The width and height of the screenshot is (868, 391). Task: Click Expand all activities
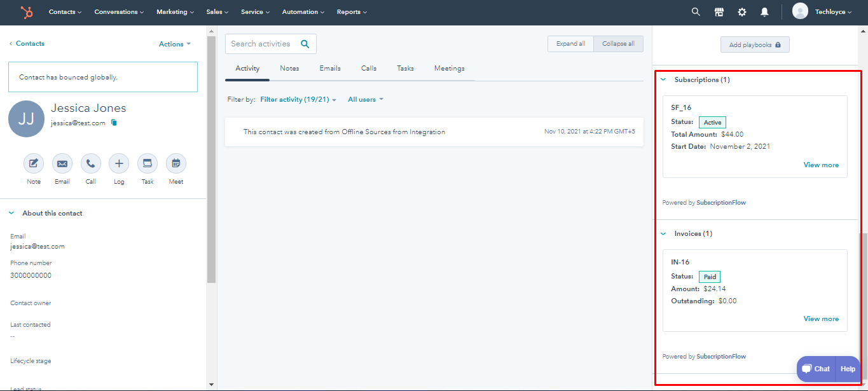(x=570, y=43)
